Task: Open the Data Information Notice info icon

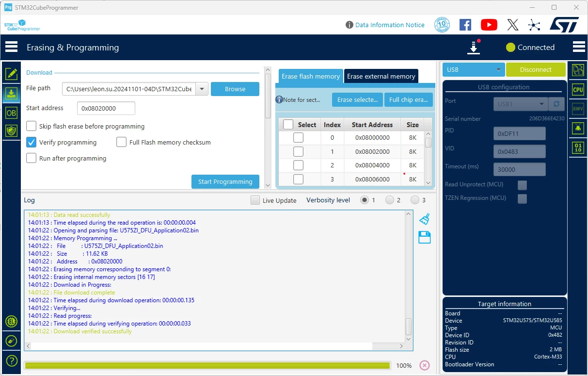Action: point(349,25)
